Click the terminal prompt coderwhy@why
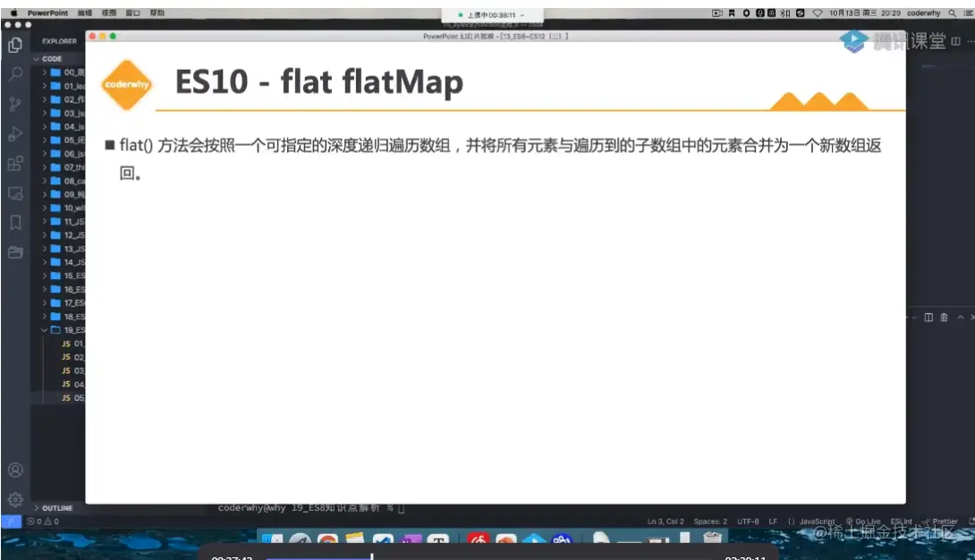 tap(252, 508)
